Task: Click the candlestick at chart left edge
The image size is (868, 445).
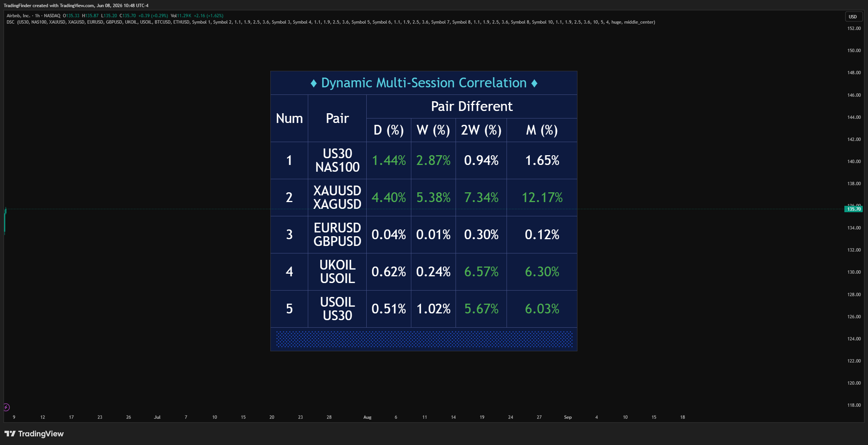Action: (x=5, y=221)
